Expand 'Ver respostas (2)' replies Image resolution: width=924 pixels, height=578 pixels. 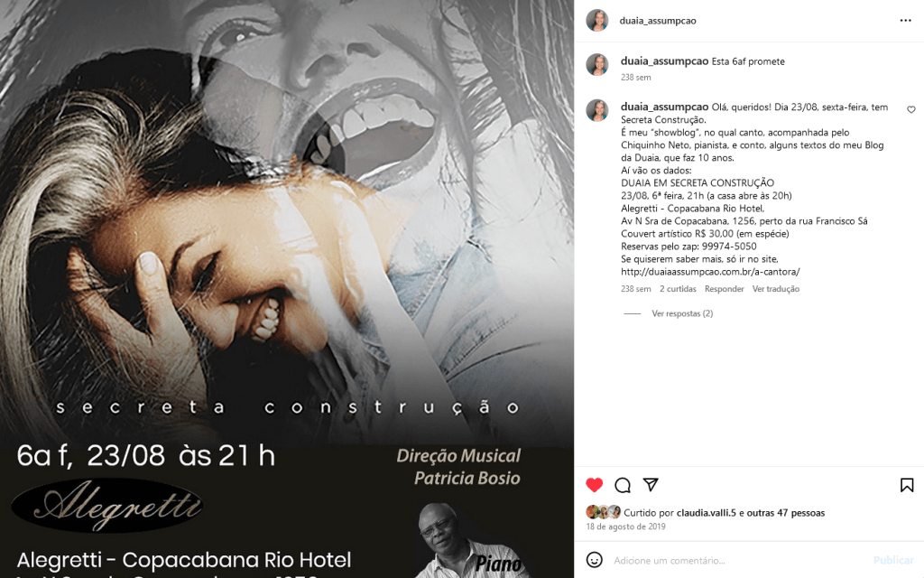pos(682,313)
